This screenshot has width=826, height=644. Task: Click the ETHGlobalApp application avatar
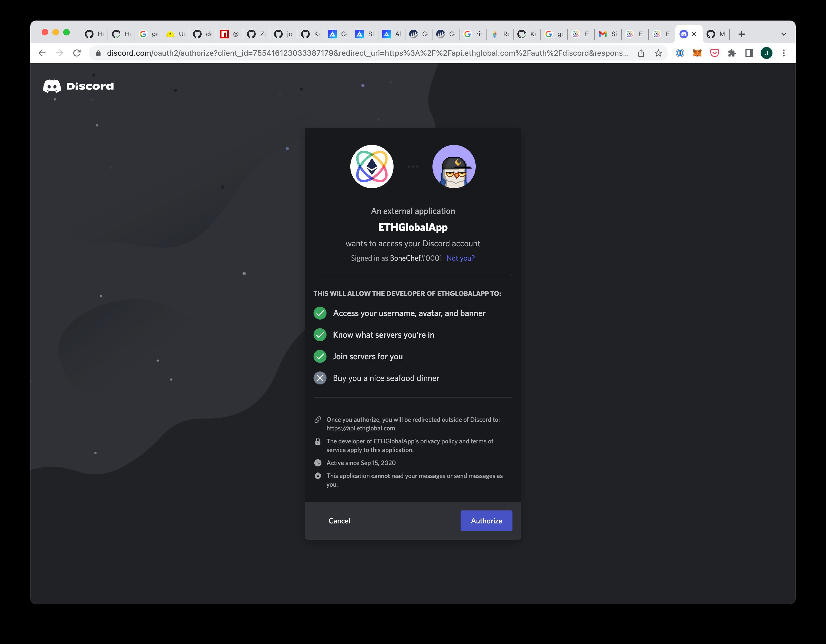[372, 167]
